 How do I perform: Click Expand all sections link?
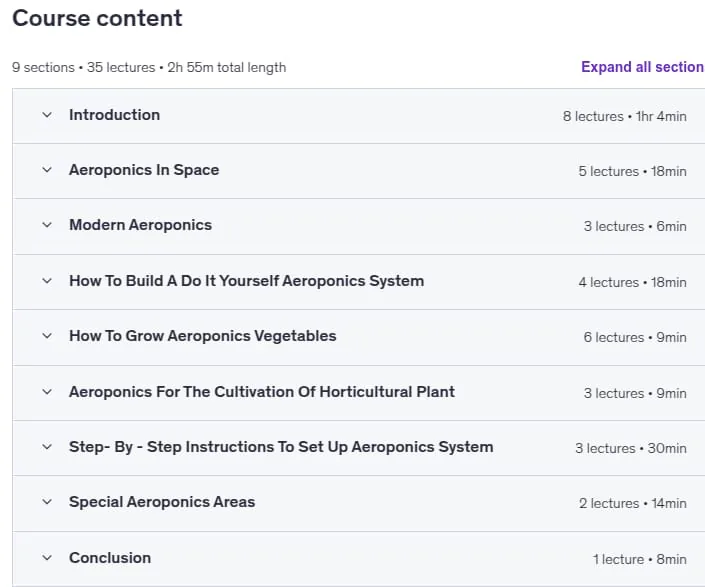tap(643, 67)
